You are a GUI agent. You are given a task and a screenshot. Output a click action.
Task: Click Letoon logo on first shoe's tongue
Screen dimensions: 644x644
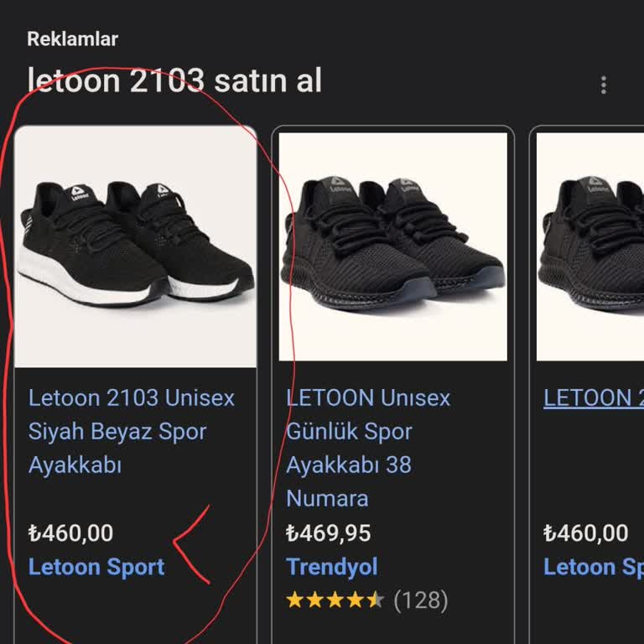[80, 194]
